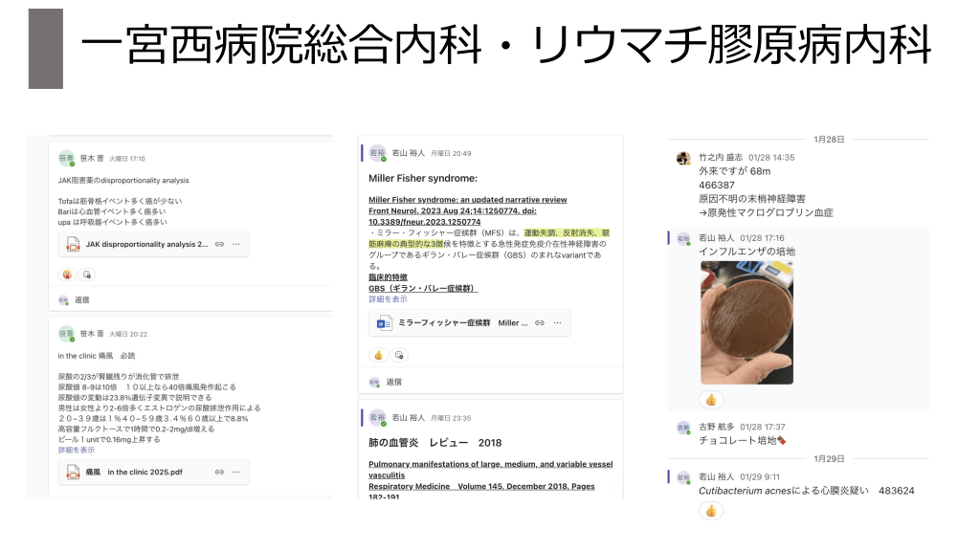Open the agar plate culture photo
The image size is (980, 551).
[x=746, y=322]
